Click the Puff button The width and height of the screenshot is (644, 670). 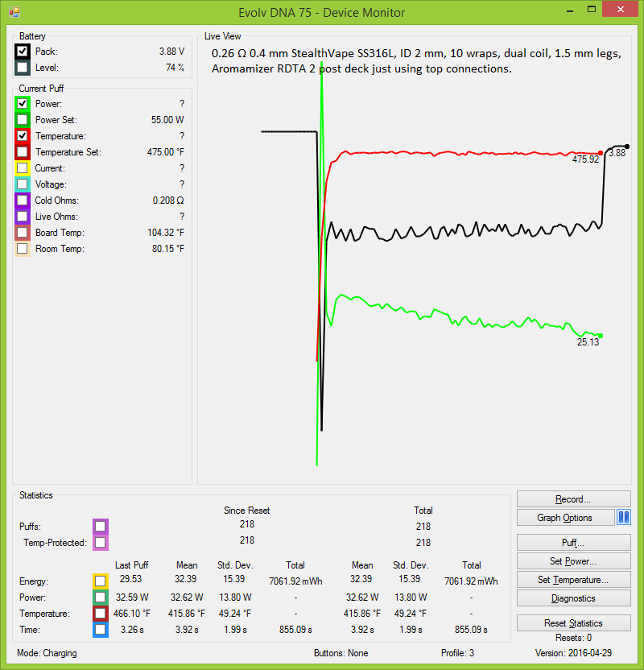[x=573, y=542]
